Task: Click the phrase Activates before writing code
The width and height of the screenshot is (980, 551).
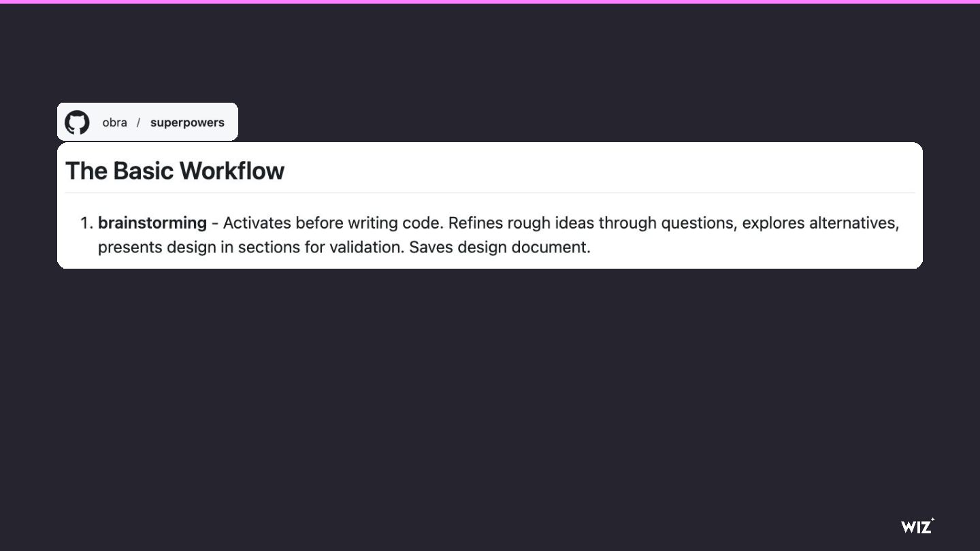Action: [x=333, y=223]
